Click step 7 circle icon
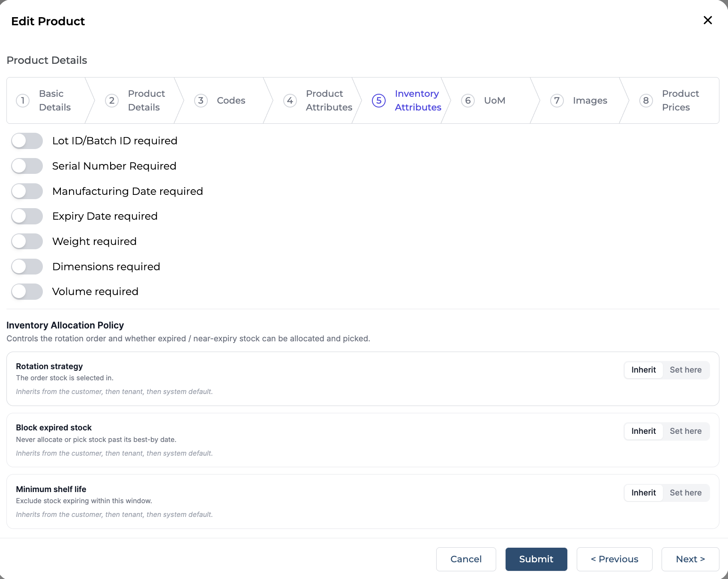 tap(557, 101)
